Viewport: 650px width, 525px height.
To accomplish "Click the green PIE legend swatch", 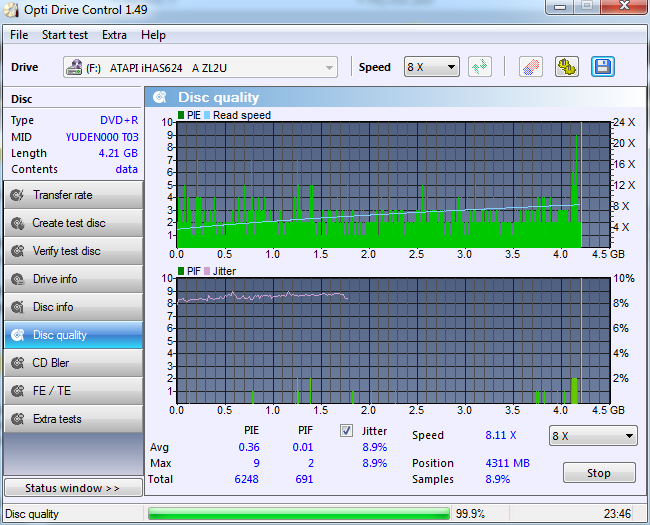I will 181,115.
